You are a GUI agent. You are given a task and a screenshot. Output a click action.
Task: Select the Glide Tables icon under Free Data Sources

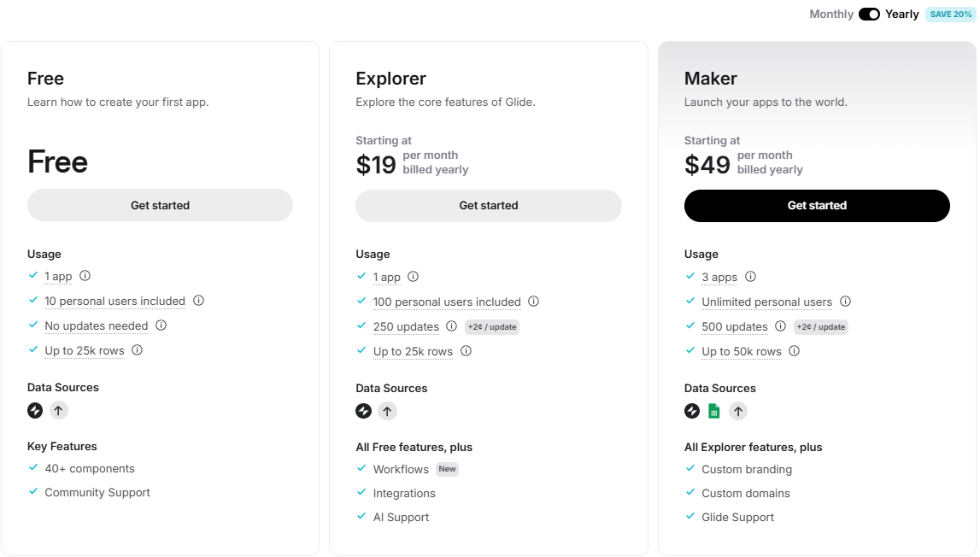pos(35,410)
